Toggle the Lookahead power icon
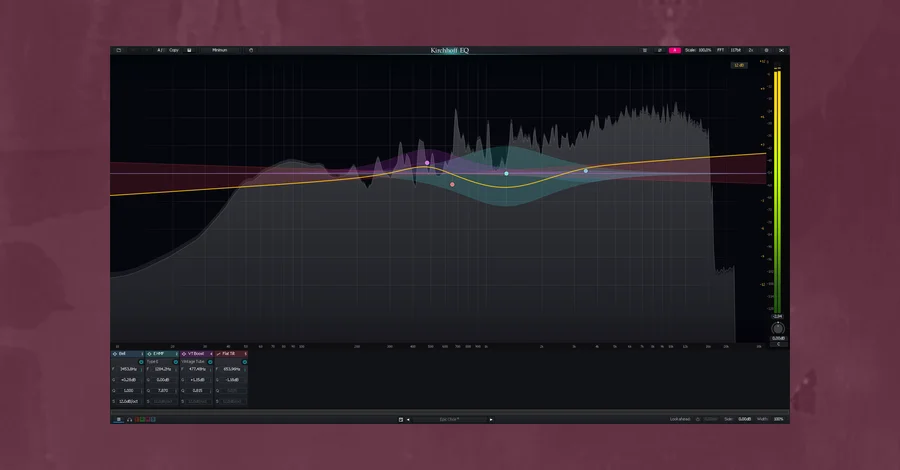Screen dimensions: 900x470 tap(698, 419)
